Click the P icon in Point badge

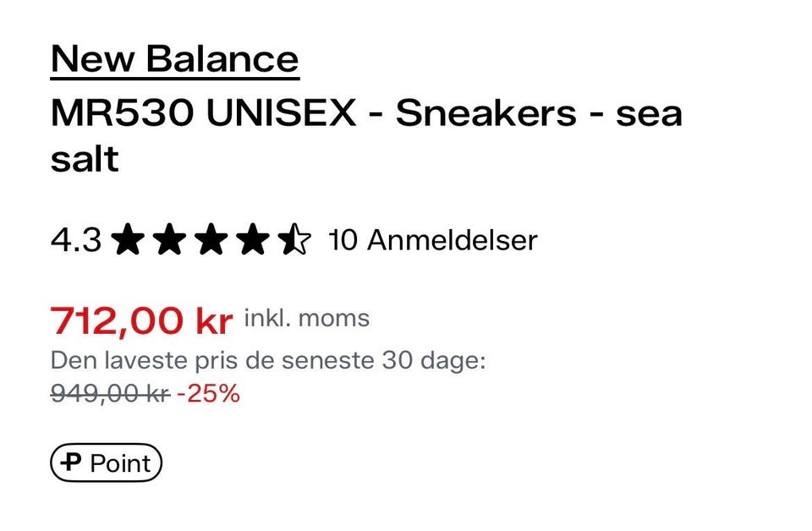(73, 463)
